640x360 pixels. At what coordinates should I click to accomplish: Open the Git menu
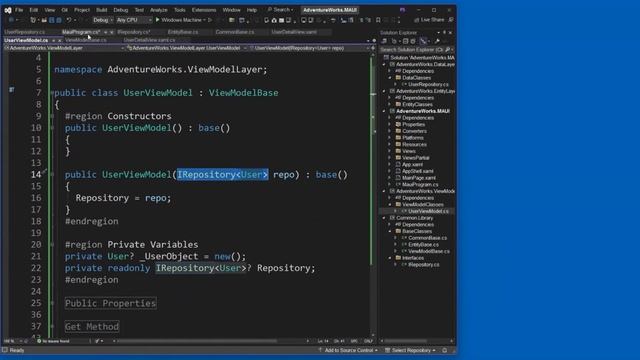(x=65, y=10)
